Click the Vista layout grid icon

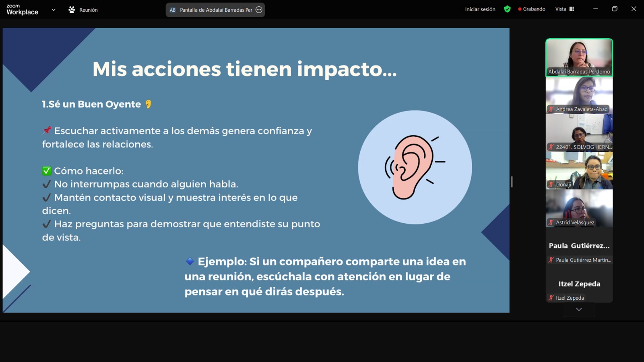572,9
